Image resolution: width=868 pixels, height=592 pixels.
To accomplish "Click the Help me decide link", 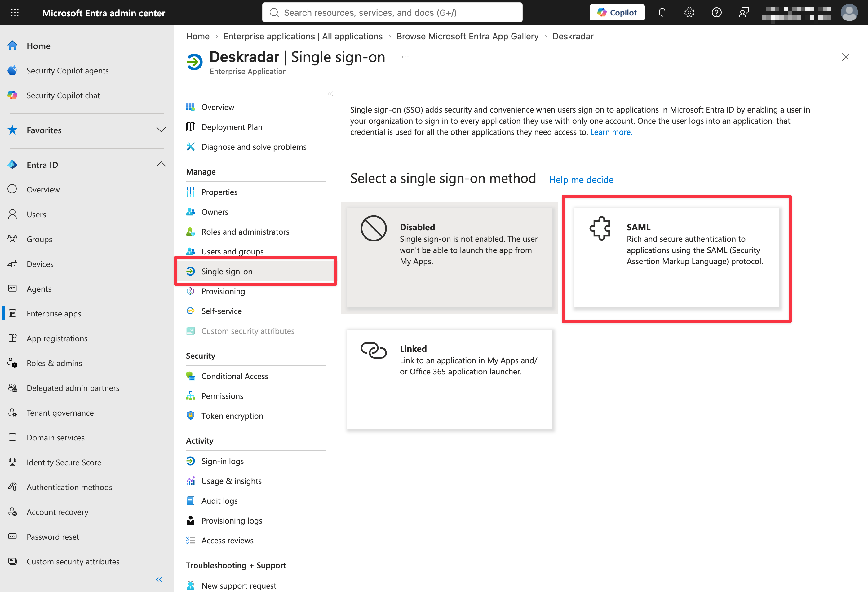I will pyautogui.click(x=581, y=180).
